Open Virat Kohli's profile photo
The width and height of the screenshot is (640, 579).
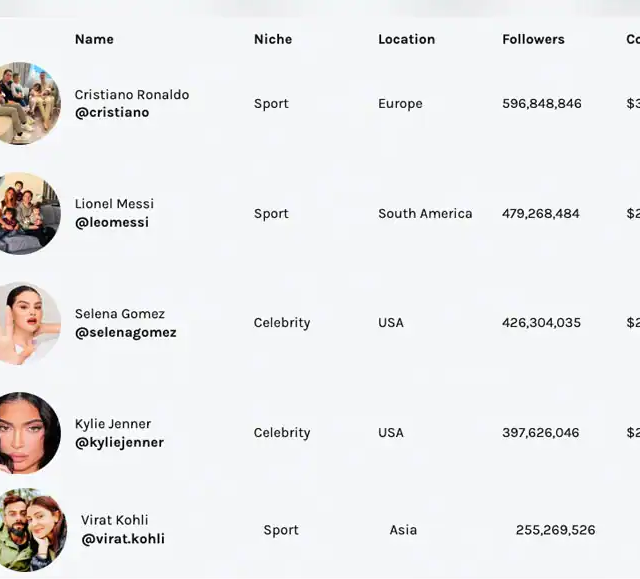coord(33,530)
